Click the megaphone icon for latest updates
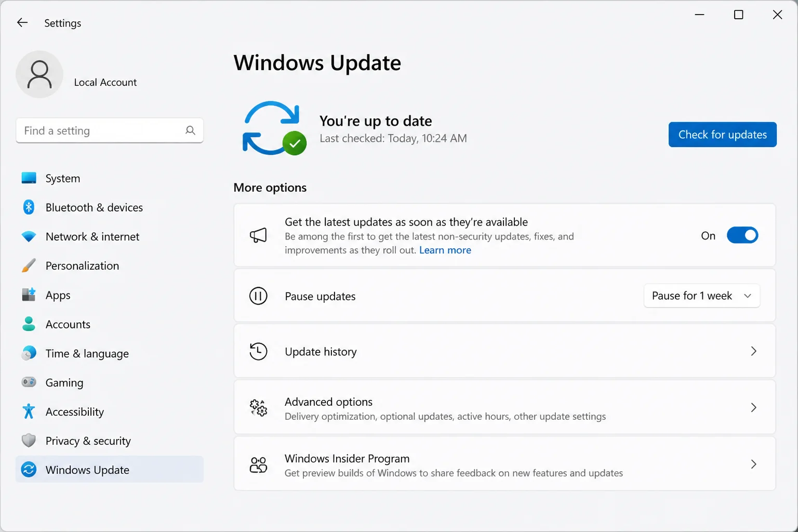This screenshot has height=532, width=798. coord(258,235)
